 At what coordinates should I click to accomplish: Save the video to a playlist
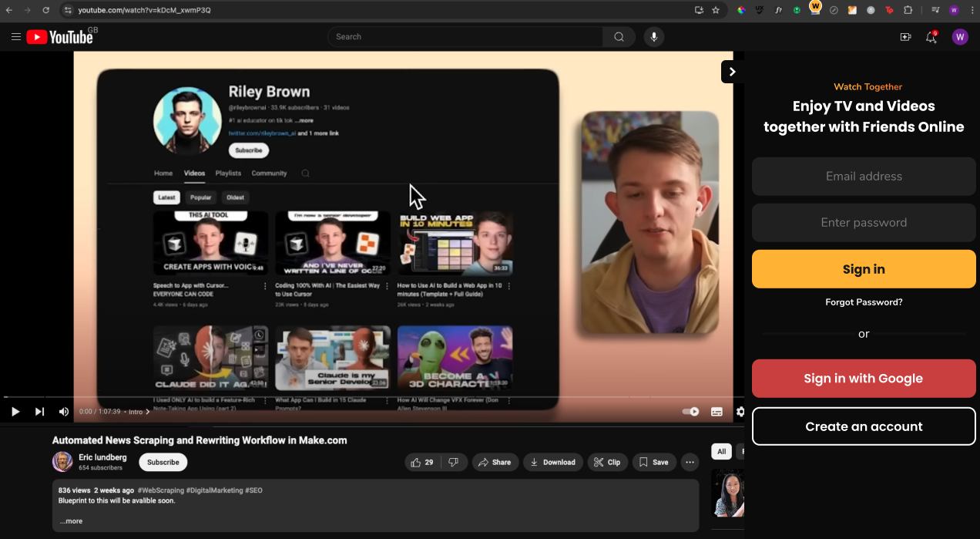[654, 462]
